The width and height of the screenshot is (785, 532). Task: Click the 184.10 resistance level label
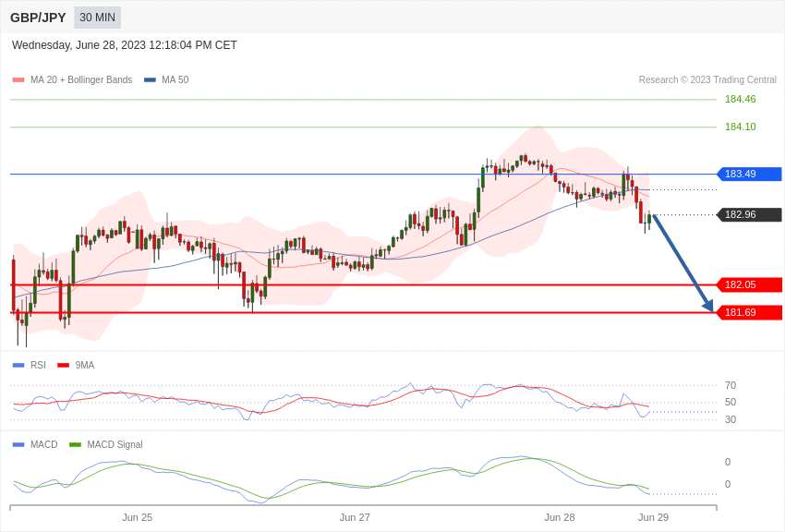click(x=740, y=127)
